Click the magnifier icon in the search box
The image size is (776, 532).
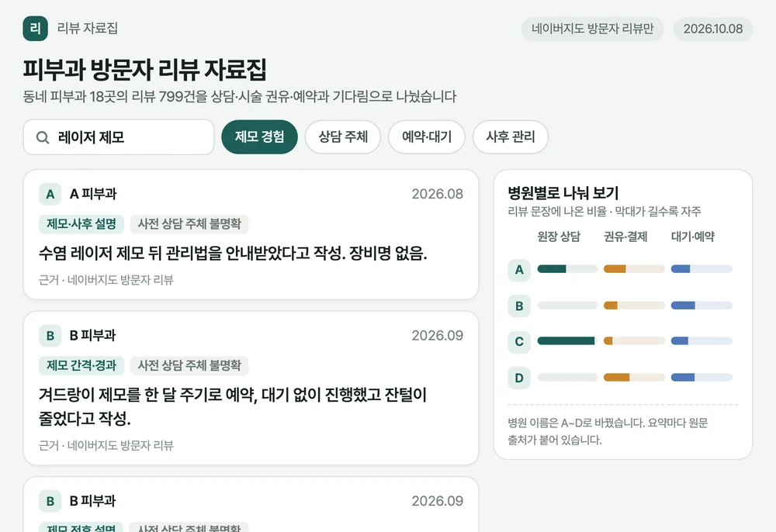pos(43,137)
